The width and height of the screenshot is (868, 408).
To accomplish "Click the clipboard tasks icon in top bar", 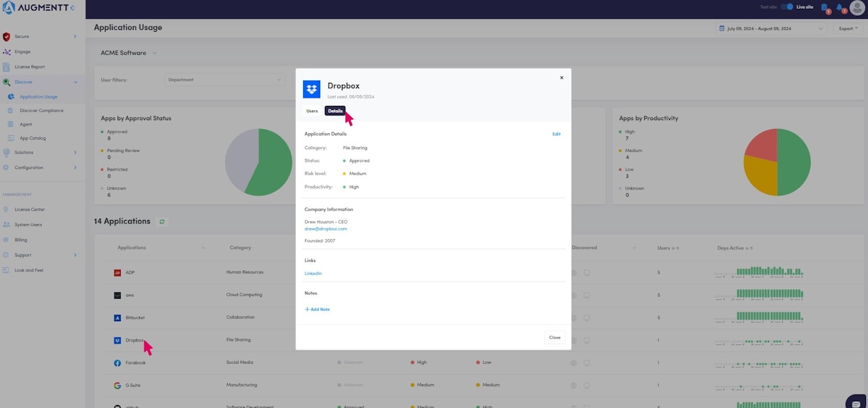I will [824, 7].
